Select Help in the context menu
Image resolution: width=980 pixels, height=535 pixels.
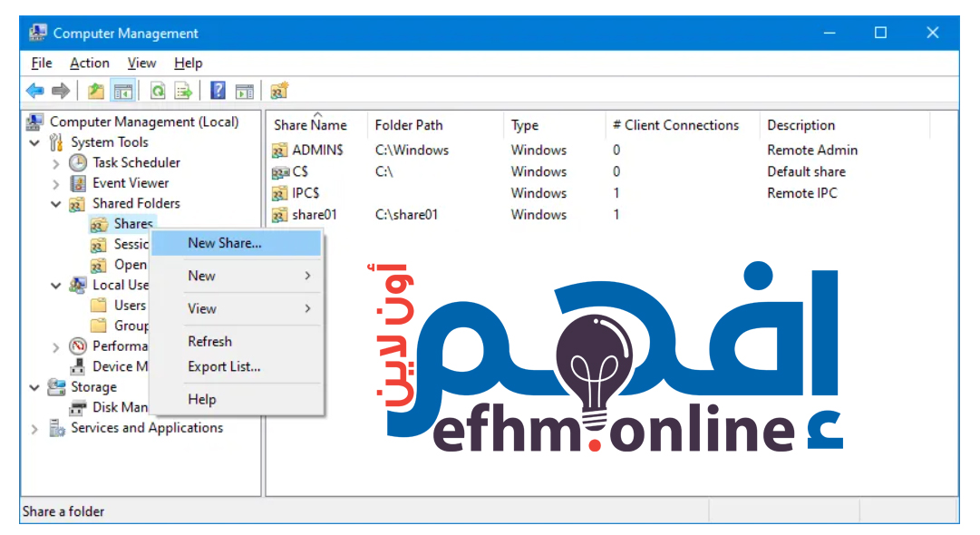coord(237,399)
